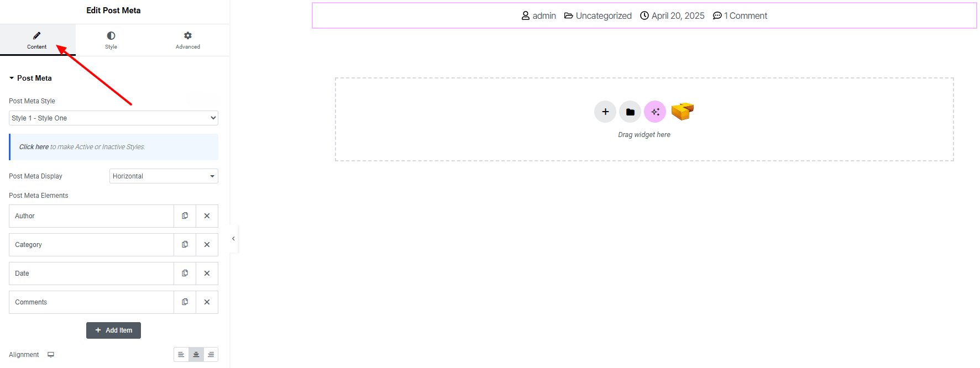980x368 pixels.
Task: Click the pink AI sparkle icon
Action: tap(655, 112)
